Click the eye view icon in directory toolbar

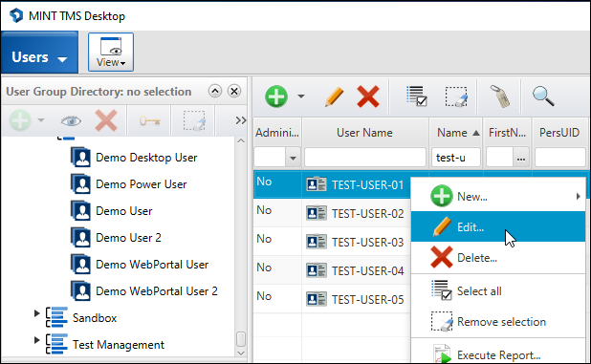click(71, 120)
